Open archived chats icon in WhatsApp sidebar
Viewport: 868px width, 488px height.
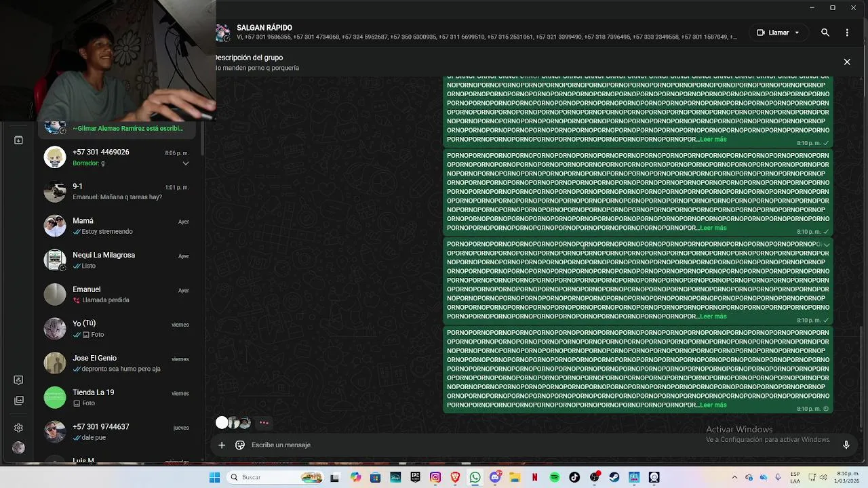[x=18, y=140]
